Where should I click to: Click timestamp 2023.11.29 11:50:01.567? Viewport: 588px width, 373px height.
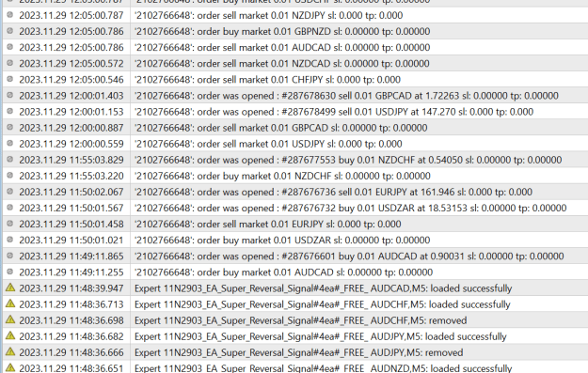tap(72, 209)
